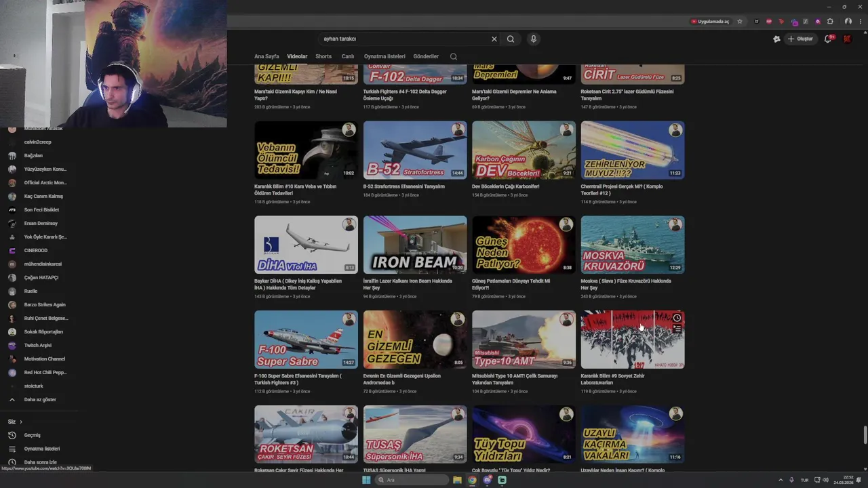
Task: Open the Uzaylı Kaçırma Vakaları thumbnail
Action: coord(633,434)
